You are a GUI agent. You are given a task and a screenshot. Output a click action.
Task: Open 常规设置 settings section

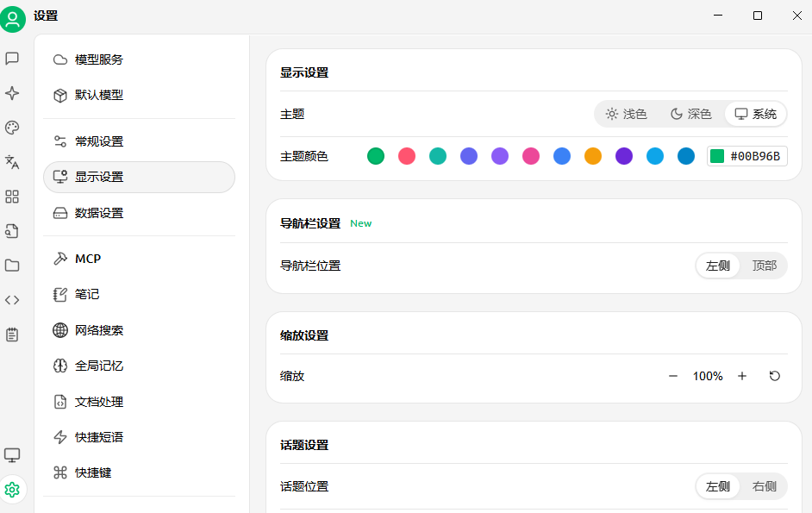point(140,141)
